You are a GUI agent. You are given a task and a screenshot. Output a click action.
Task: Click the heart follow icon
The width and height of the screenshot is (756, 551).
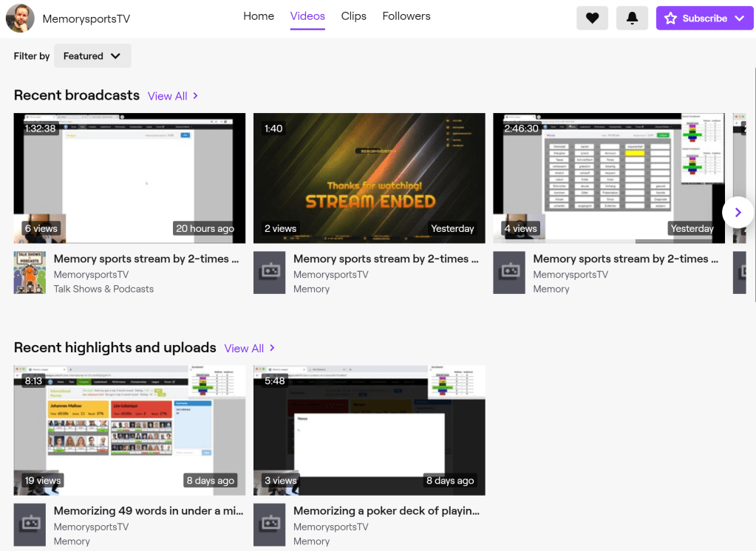coord(592,18)
